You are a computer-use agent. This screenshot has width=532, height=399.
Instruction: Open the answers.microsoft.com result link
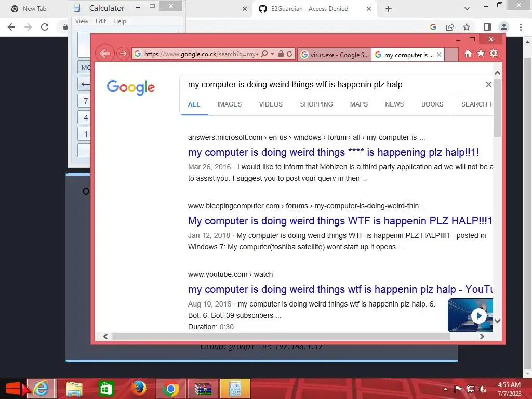[334, 152]
